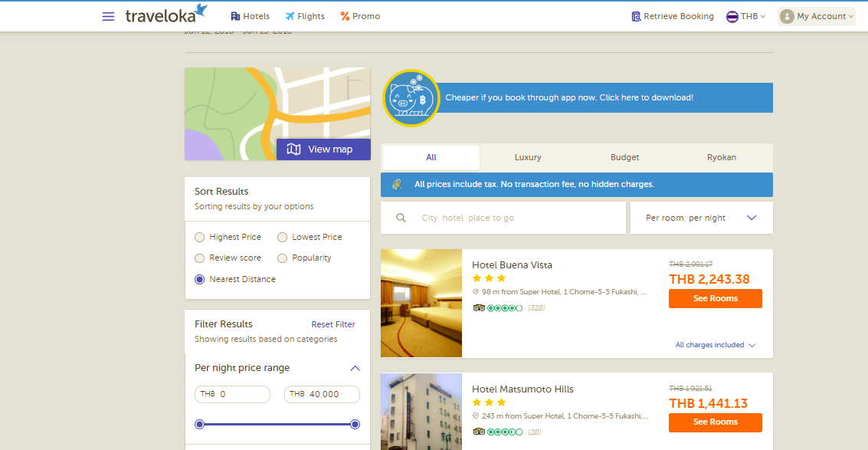Open the Promo menu item

click(360, 17)
